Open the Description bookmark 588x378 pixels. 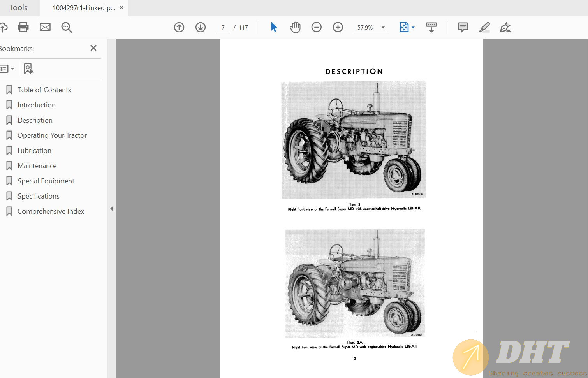(x=35, y=120)
